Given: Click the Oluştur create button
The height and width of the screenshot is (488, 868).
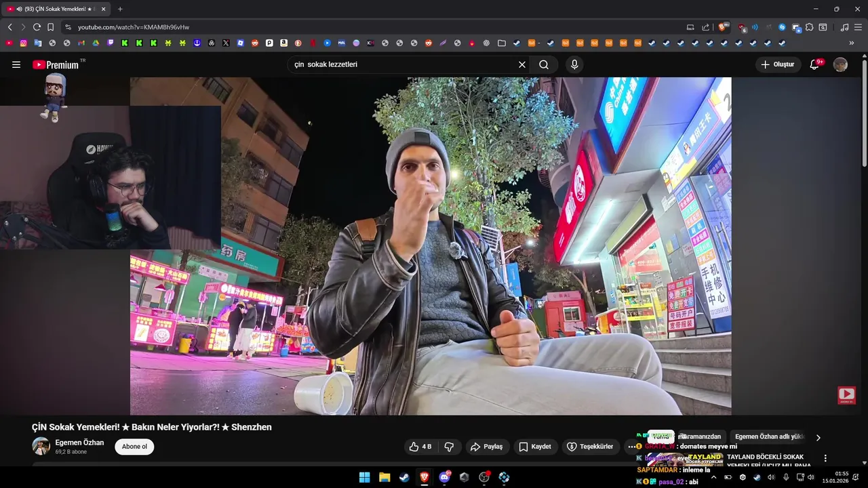Looking at the screenshot, I should 778,64.
